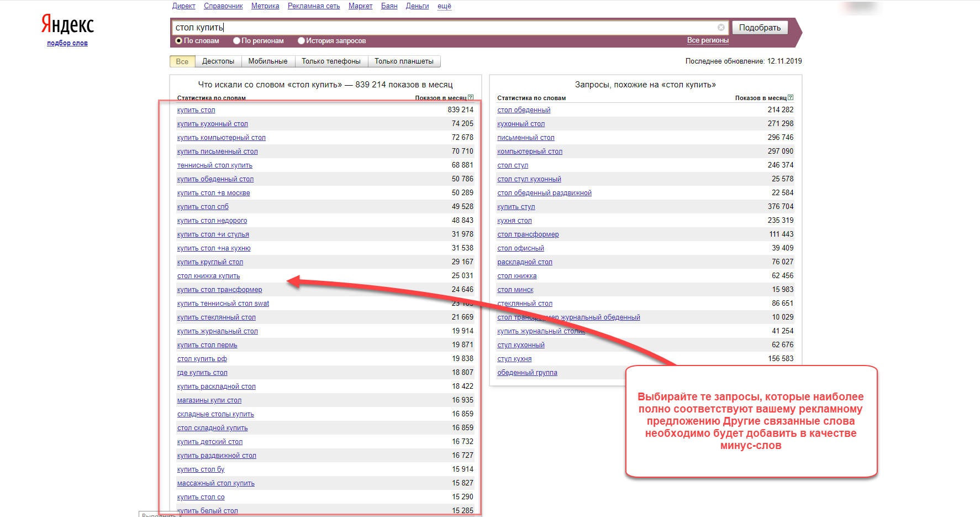Select 'По регионам' radio button
Image resolution: width=980 pixels, height=517 pixels.
tap(236, 41)
